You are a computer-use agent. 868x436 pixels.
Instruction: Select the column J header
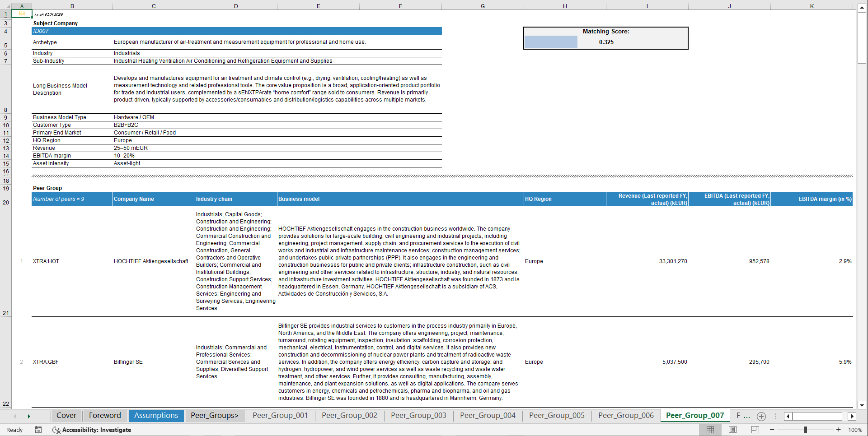point(730,6)
